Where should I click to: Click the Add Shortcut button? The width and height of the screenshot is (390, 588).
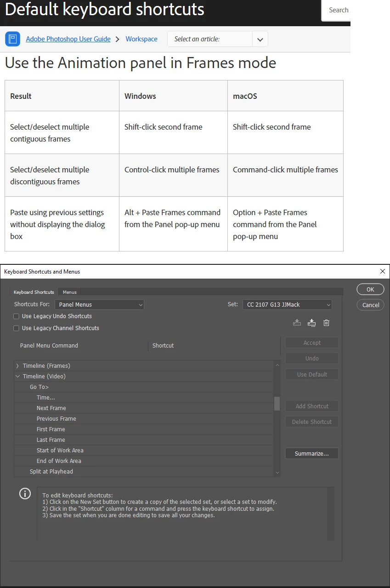pos(312,406)
